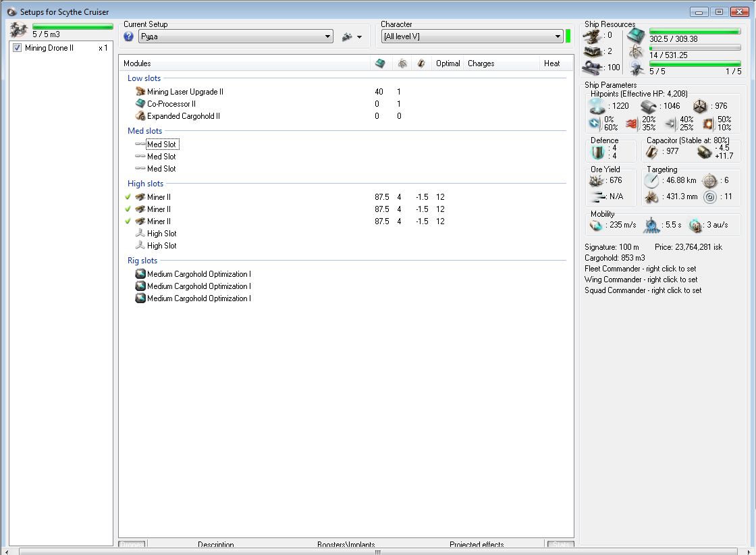Viewport: 756px width, 555px height.
Task: Click the Cargohold: 853 m3 value
Action: (614, 258)
